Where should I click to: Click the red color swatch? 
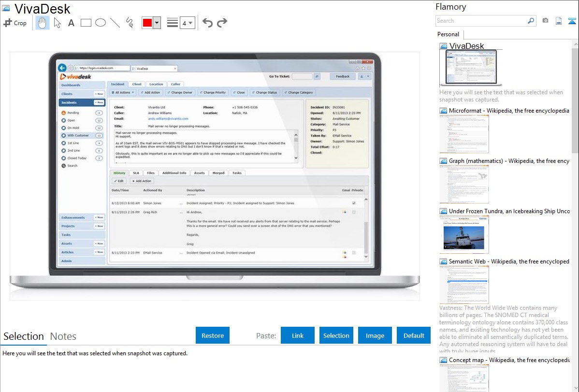pyautogui.click(x=147, y=23)
